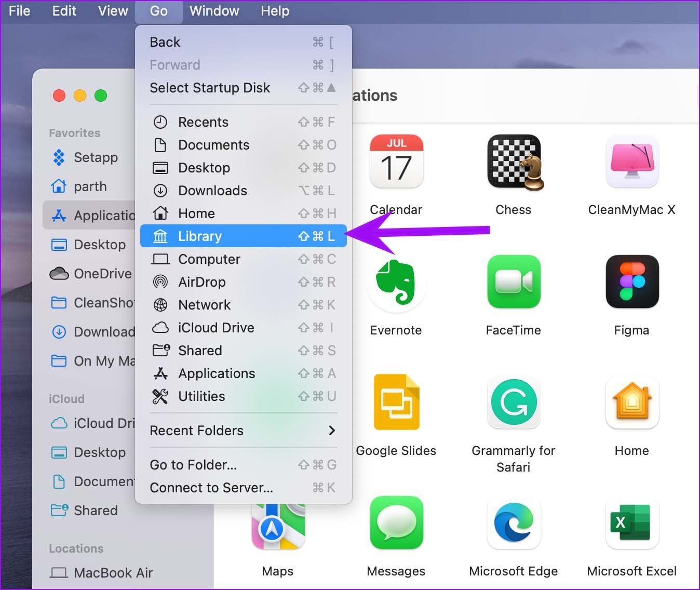This screenshot has width=700, height=590.
Task: Open the Chess app icon
Action: point(515,162)
